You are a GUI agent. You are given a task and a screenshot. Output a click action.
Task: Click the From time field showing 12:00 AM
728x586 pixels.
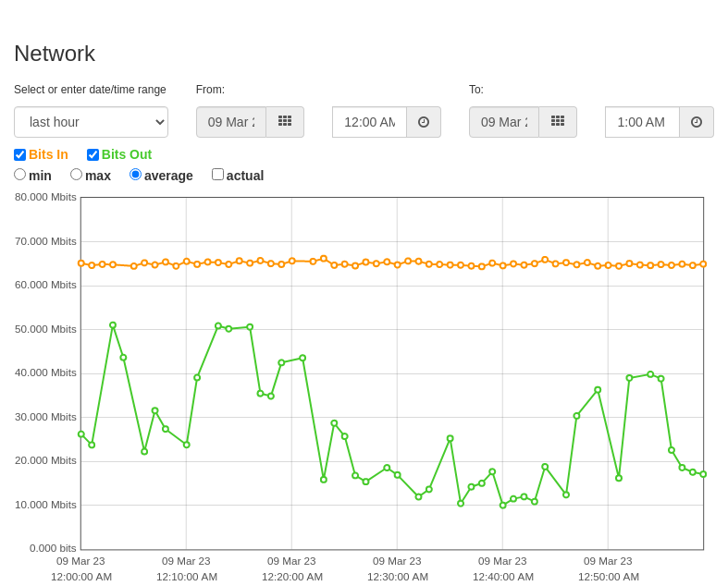point(370,122)
